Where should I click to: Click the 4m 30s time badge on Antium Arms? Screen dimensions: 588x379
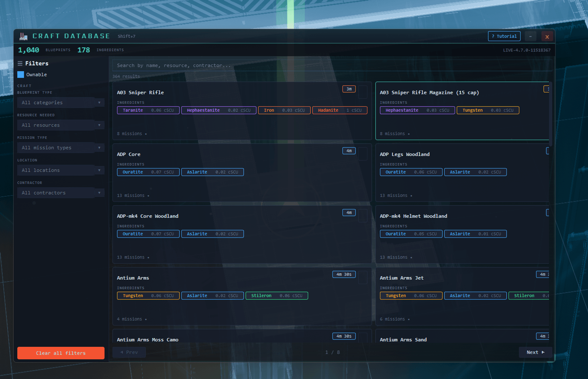344,275
